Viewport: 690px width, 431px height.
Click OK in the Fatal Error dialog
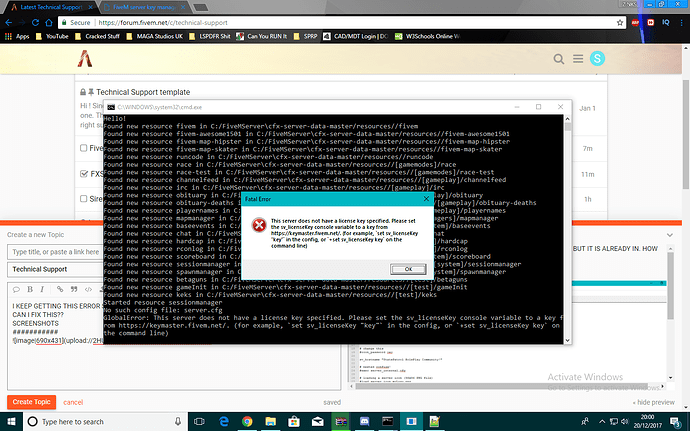[x=408, y=269]
